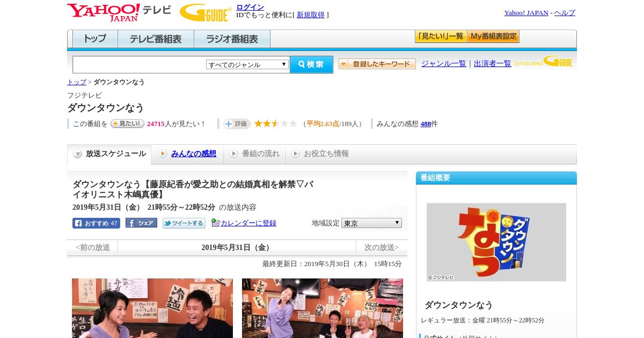This screenshot has height=338, width=644.
Task: Open the right program photo with singer
Action: point(323,308)
